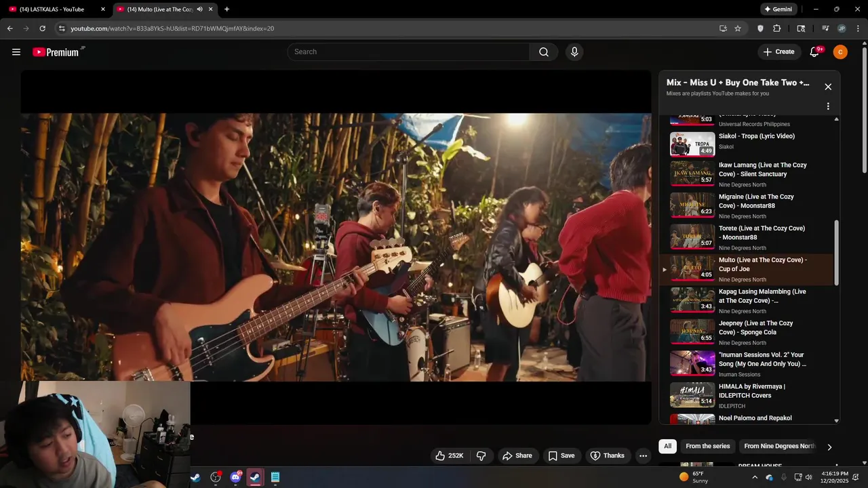868x488 pixels.
Task: Save video to a playlist
Action: 561,455
